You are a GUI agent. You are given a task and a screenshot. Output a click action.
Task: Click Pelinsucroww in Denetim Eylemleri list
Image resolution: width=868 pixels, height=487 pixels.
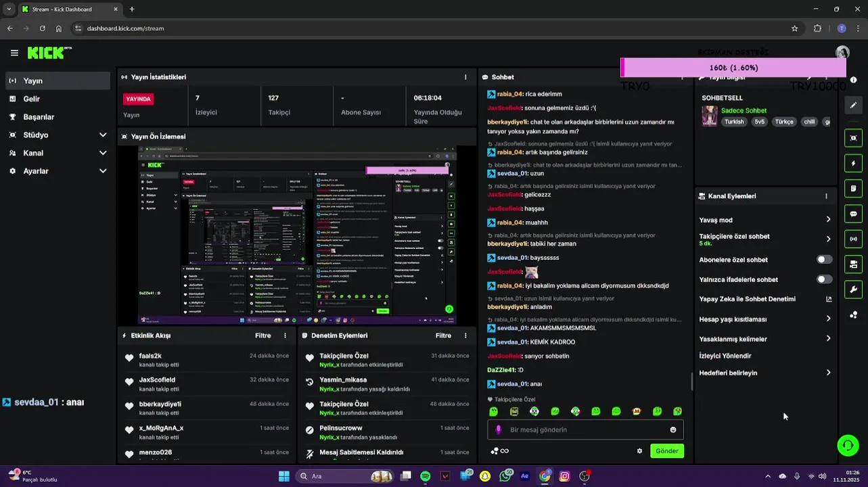(341, 428)
